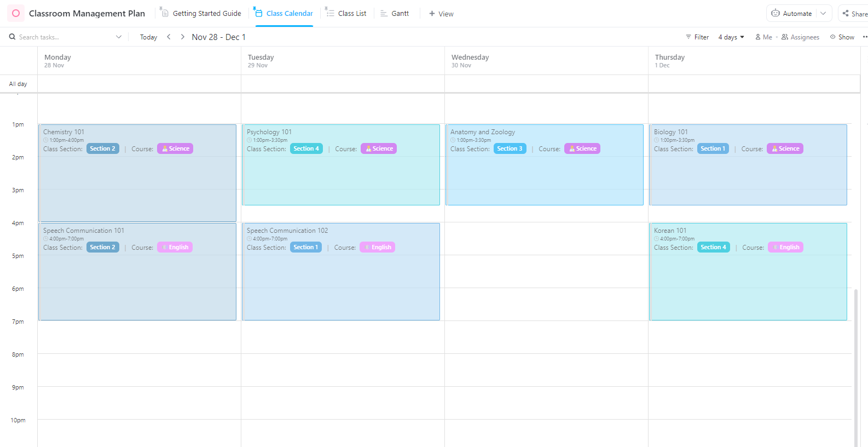Switch to the Class List tab
868x447 pixels.
346,13
